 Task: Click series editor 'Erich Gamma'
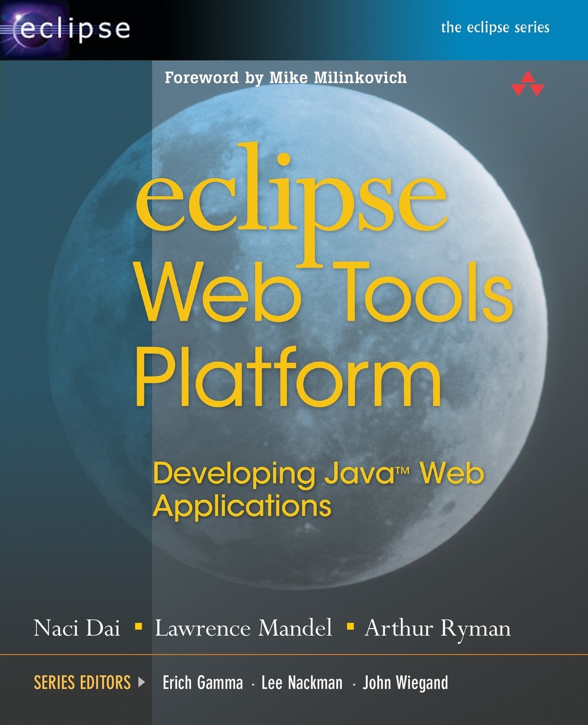203,683
